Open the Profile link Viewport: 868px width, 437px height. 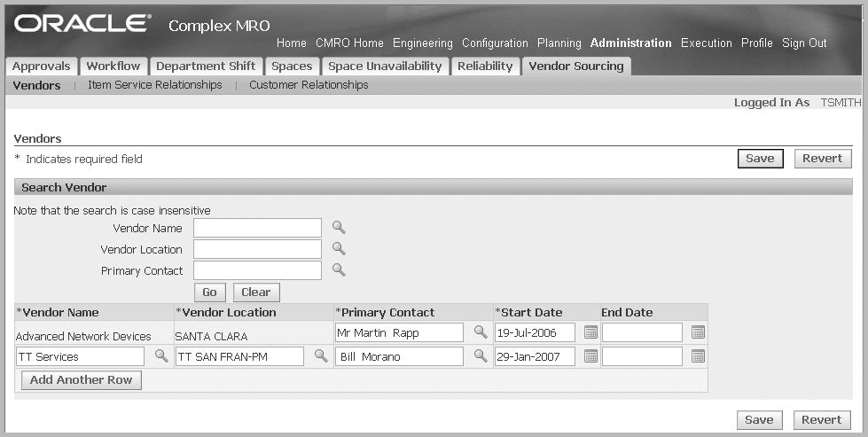coord(757,43)
